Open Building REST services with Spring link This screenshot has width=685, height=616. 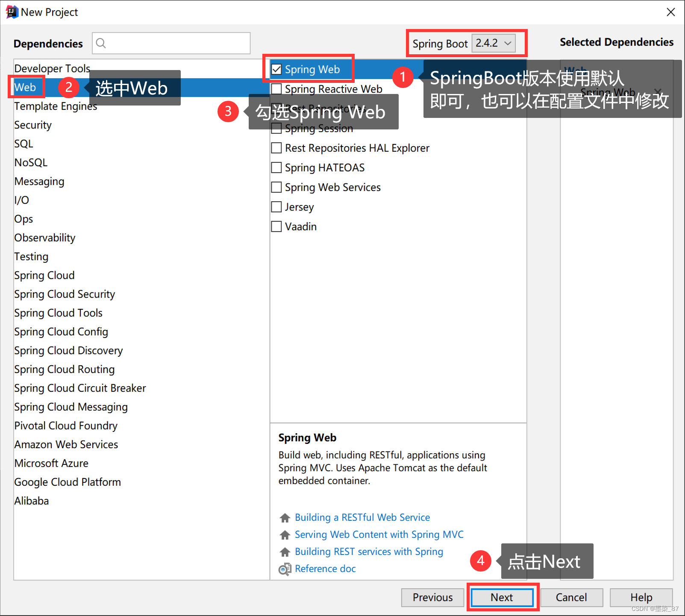(369, 551)
